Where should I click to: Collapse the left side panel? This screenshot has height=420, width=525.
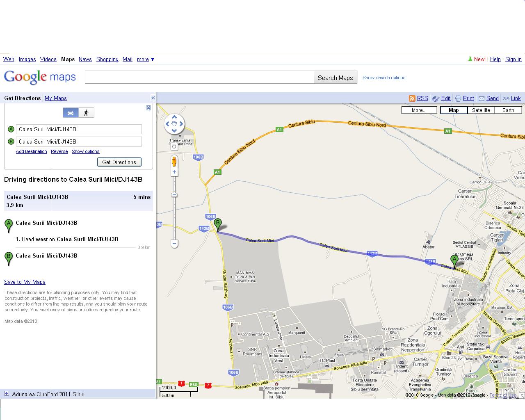tap(153, 98)
